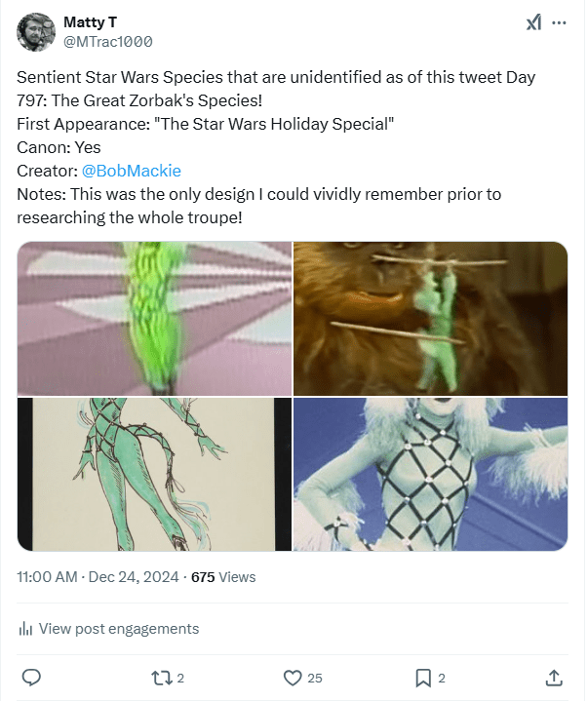
Task: Click the 675 Views counter
Action: (x=223, y=577)
